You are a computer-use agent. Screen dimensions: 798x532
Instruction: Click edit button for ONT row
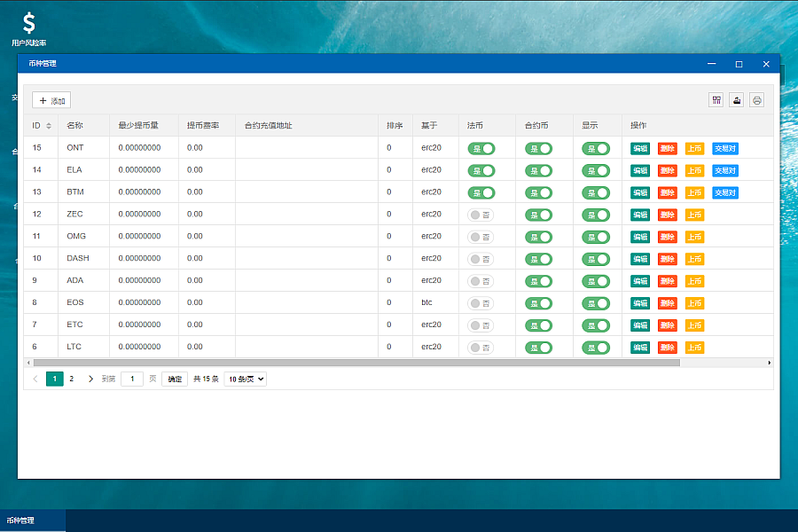640,149
